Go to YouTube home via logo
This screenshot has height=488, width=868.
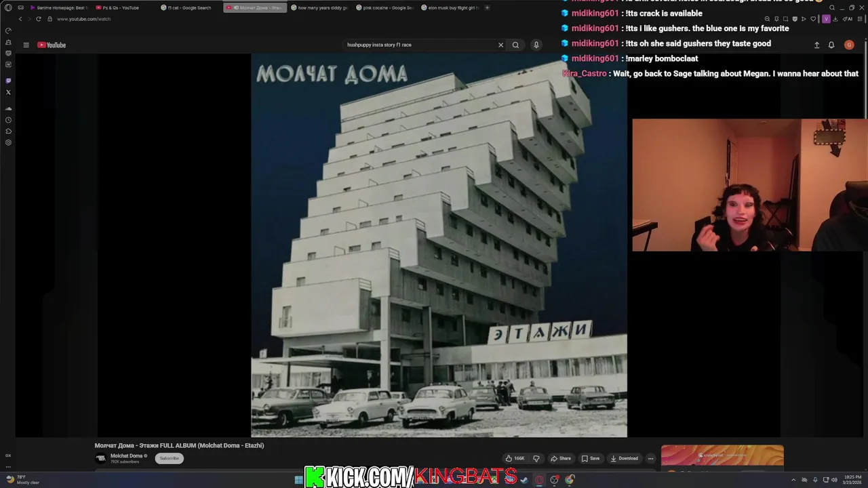pyautogui.click(x=52, y=45)
